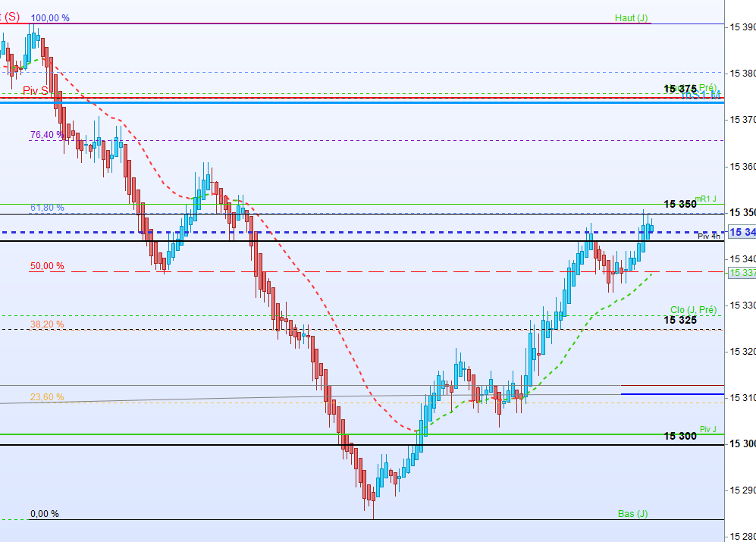This screenshot has width=756, height=542.
Task: Select the 50,00 % Fibonacci label
Action: point(47,266)
